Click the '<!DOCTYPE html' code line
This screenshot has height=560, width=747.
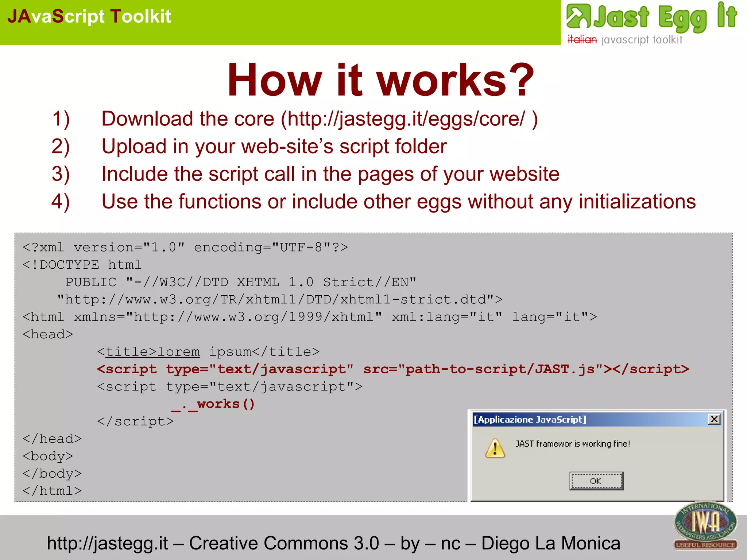[x=82, y=265]
